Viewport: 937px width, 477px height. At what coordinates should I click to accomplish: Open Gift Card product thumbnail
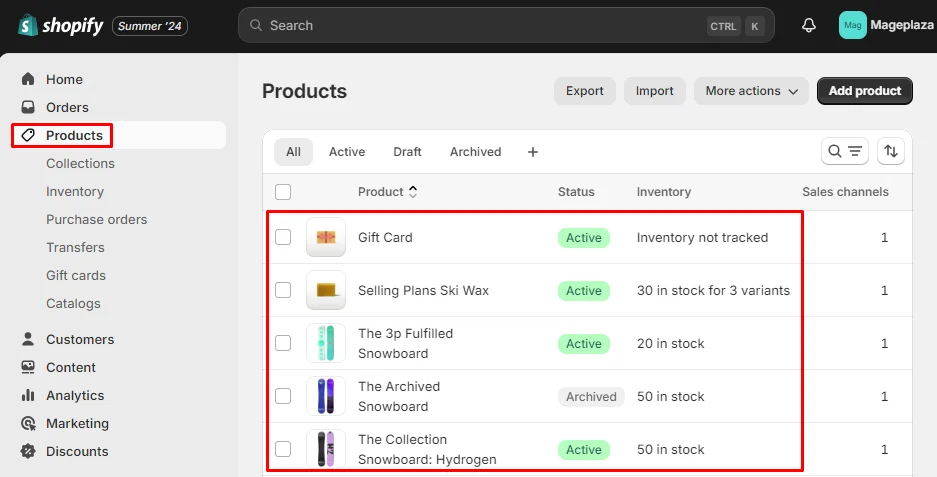[x=326, y=237]
